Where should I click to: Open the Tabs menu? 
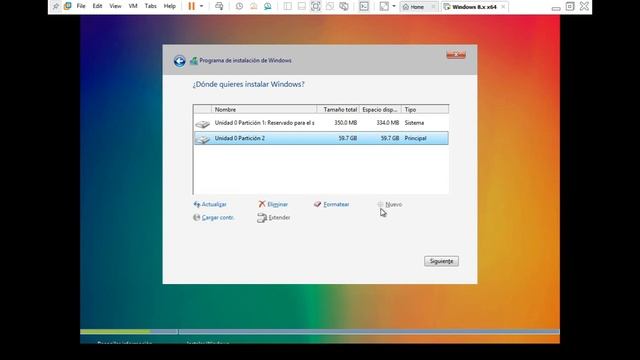[x=150, y=6]
